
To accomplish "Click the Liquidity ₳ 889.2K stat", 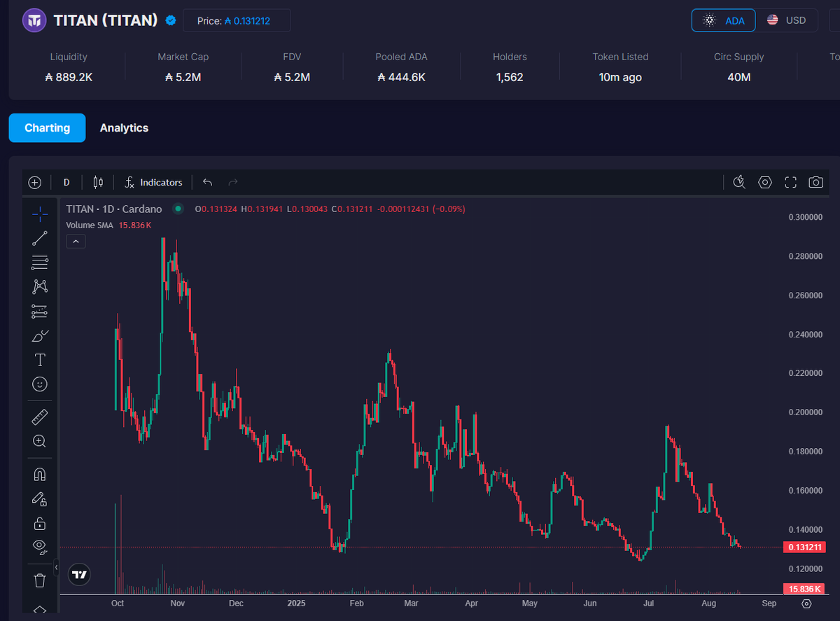I will tap(69, 67).
